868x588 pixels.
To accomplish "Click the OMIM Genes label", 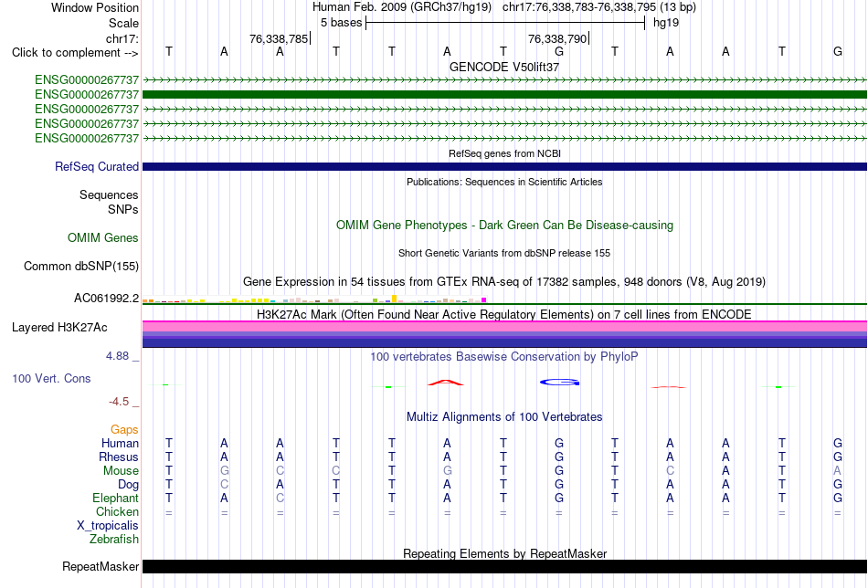I will [103, 238].
